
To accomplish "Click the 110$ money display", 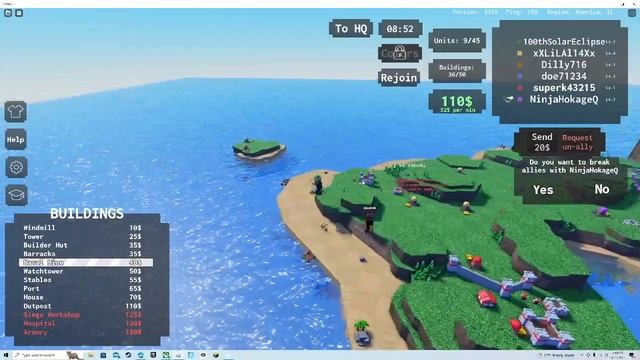I will point(457,102).
